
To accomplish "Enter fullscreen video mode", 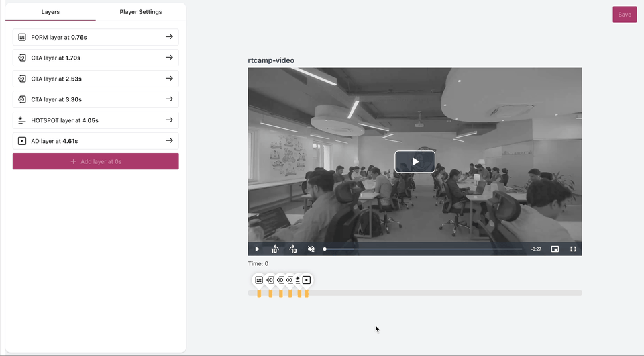I will 573,249.
